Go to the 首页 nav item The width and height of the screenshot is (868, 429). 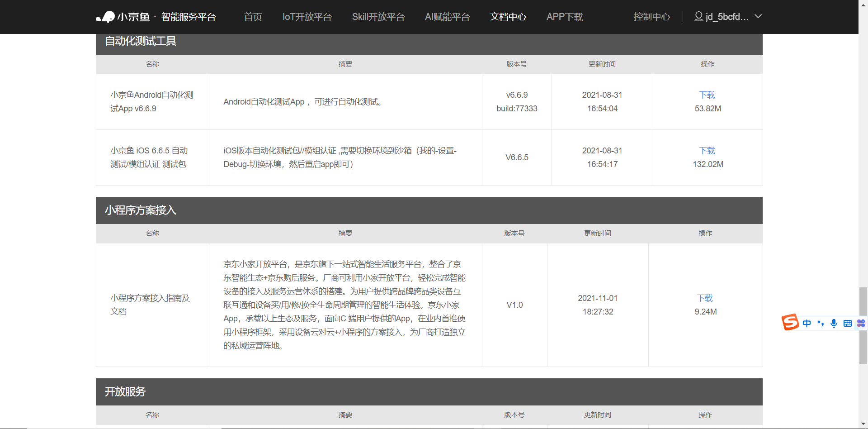(253, 17)
